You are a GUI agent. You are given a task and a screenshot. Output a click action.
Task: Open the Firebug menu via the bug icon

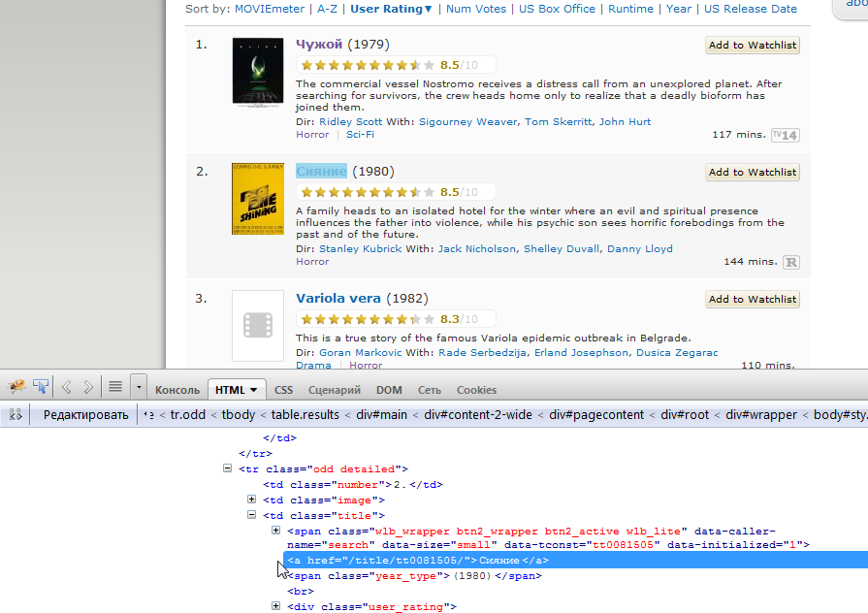(16, 386)
